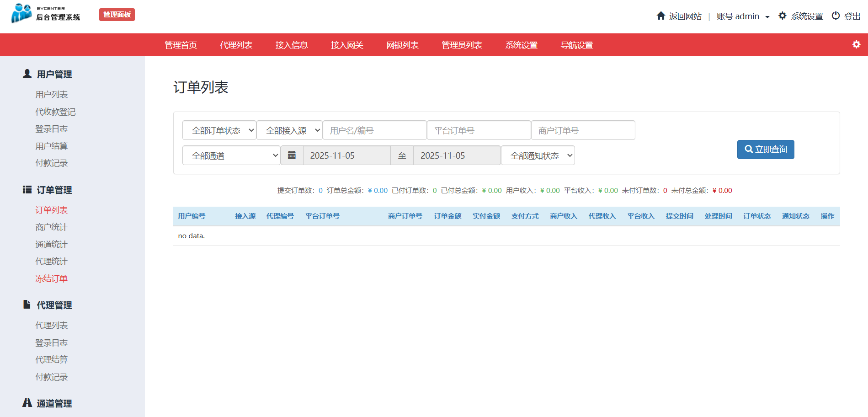Click the gear icon in red navbar
This screenshot has height=417, width=868.
click(856, 44)
